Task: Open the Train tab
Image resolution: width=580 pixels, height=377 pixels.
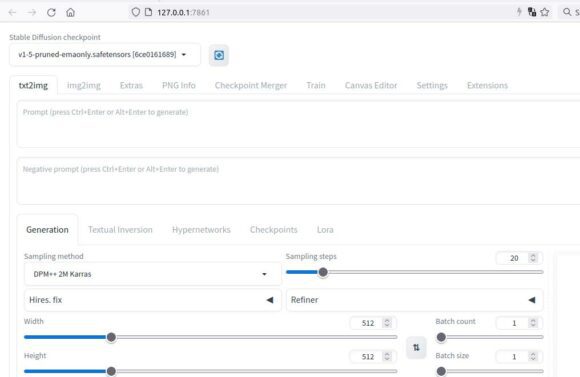Action: point(316,85)
